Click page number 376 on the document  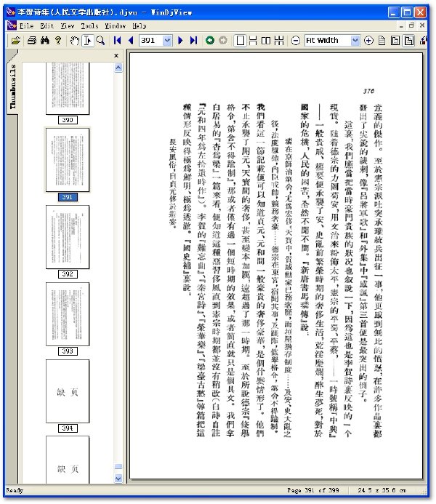[368, 91]
